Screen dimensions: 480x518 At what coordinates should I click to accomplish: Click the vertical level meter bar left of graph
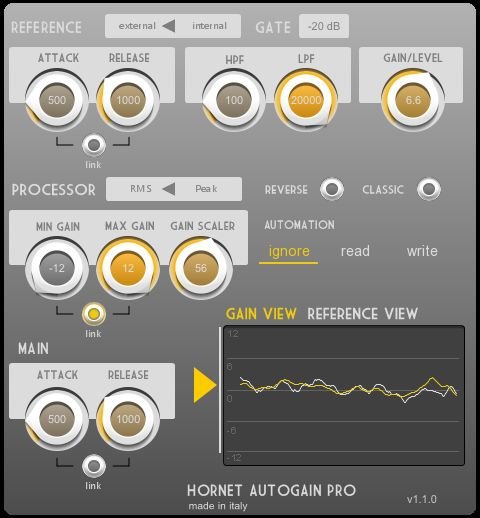[220, 390]
